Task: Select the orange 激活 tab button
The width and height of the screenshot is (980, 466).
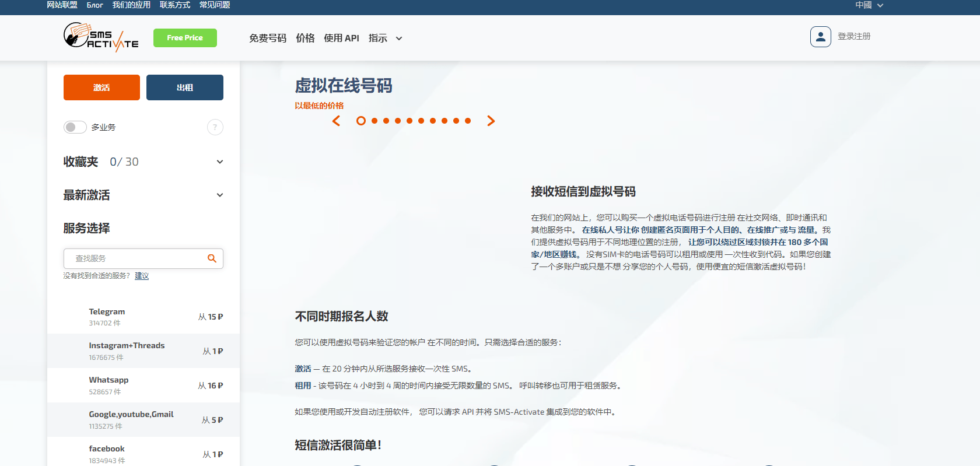Action: (101, 87)
